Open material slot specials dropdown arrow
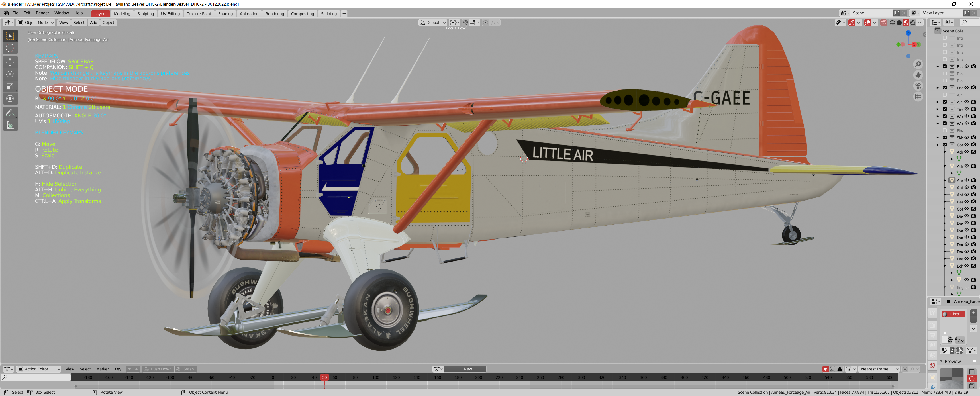980x396 pixels. (x=973, y=329)
